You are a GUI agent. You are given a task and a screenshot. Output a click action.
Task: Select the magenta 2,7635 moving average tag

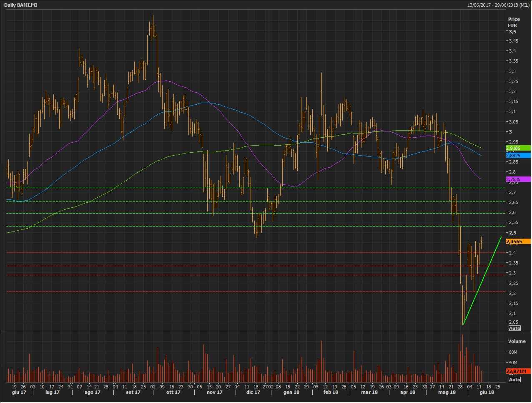click(x=518, y=179)
